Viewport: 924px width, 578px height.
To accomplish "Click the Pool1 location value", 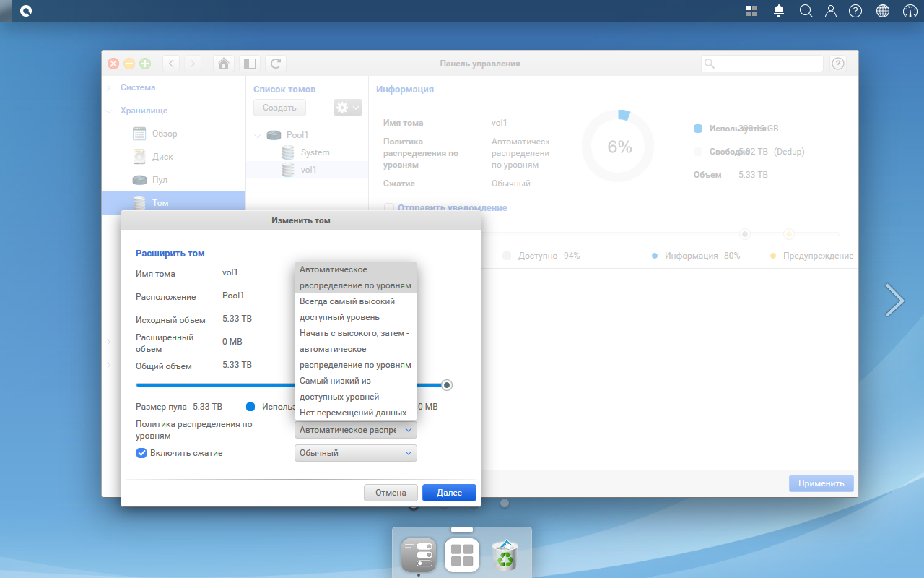I will tap(233, 296).
